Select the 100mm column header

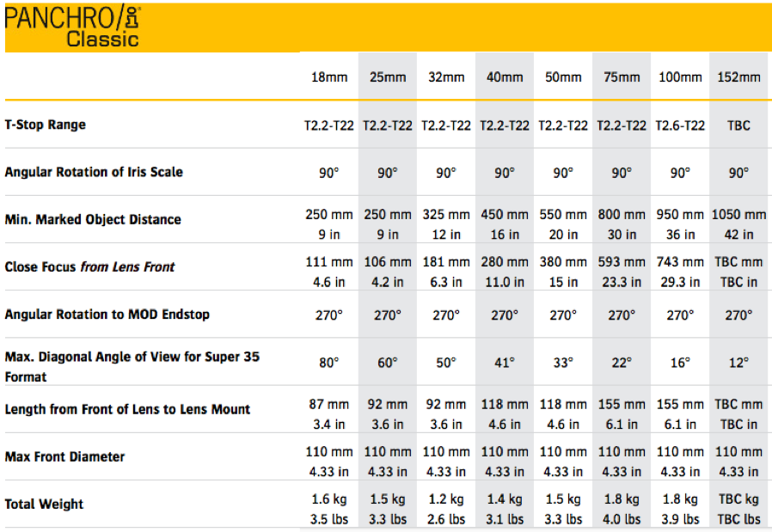680,77
